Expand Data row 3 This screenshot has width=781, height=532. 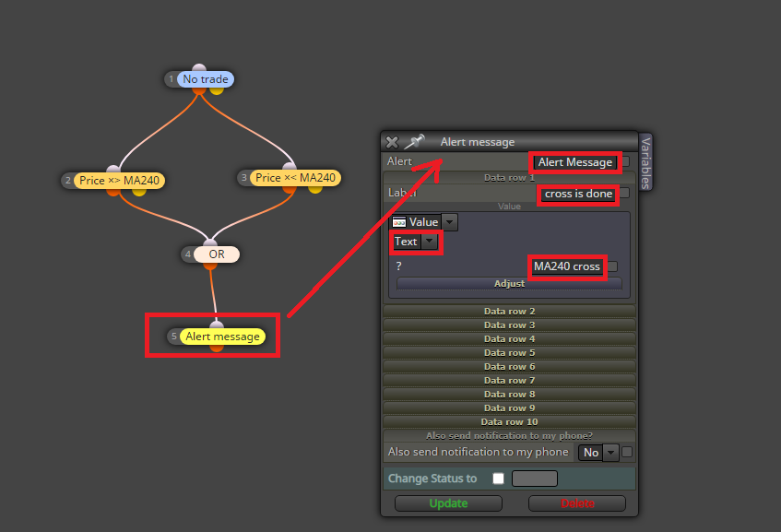509,325
